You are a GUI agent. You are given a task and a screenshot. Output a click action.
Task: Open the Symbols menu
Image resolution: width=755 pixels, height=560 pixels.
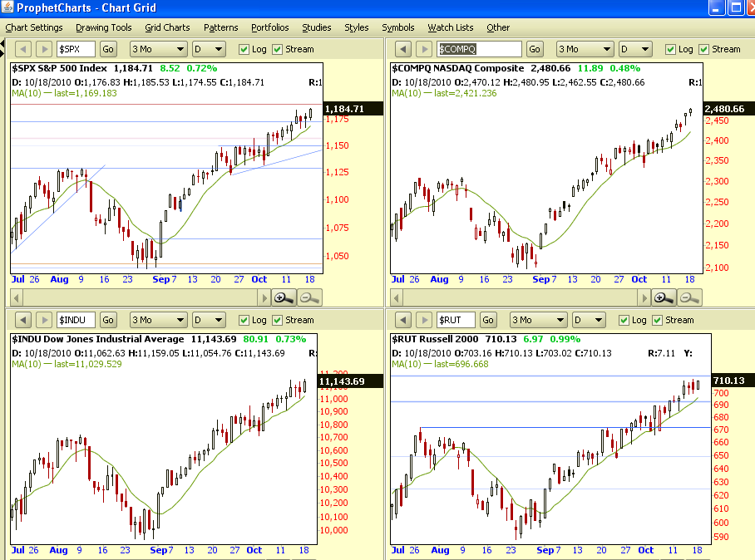(x=397, y=27)
